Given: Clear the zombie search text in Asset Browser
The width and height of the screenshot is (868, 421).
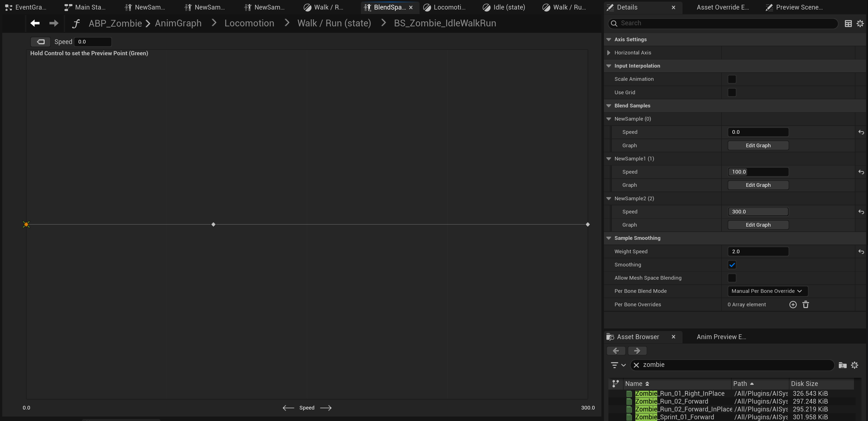Looking at the screenshot, I should point(636,365).
